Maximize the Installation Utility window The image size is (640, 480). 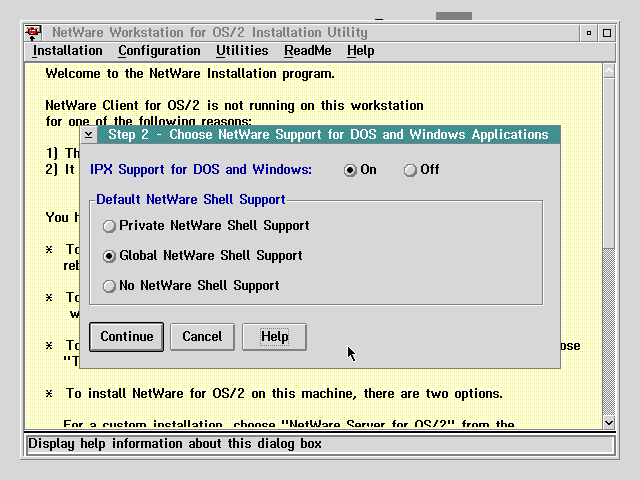pos(607,33)
